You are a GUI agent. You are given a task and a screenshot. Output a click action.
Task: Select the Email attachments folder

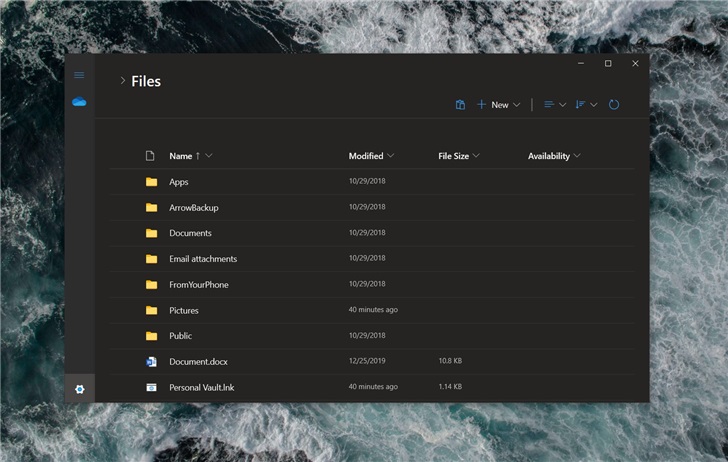[x=203, y=259]
